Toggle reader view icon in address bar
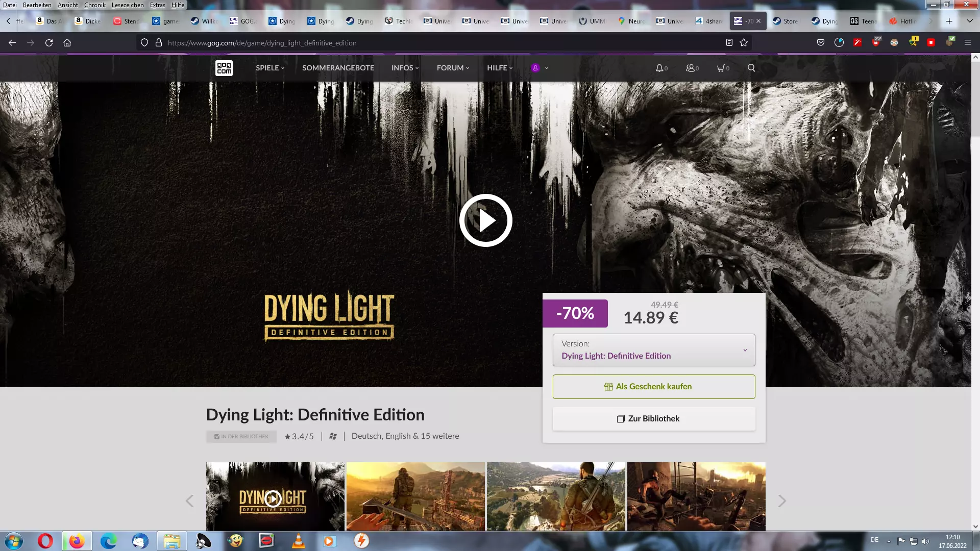 (729, 43)
